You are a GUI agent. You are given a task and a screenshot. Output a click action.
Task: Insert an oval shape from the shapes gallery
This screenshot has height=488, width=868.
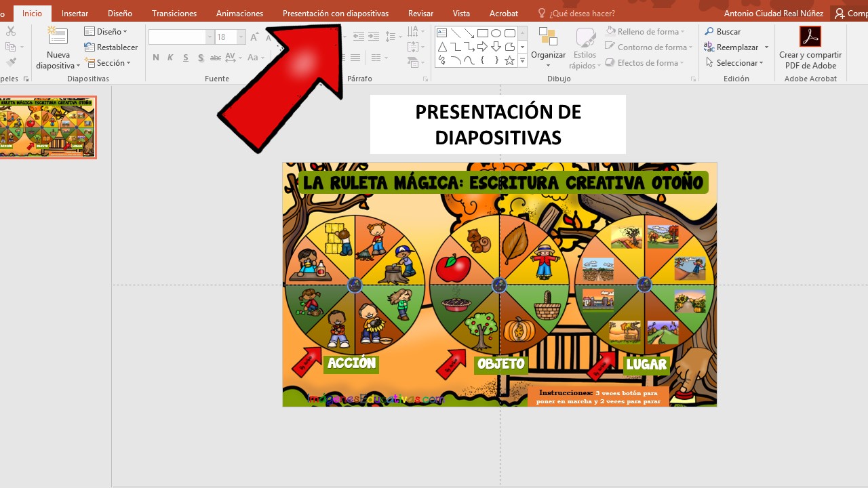(x=496, y=33)
